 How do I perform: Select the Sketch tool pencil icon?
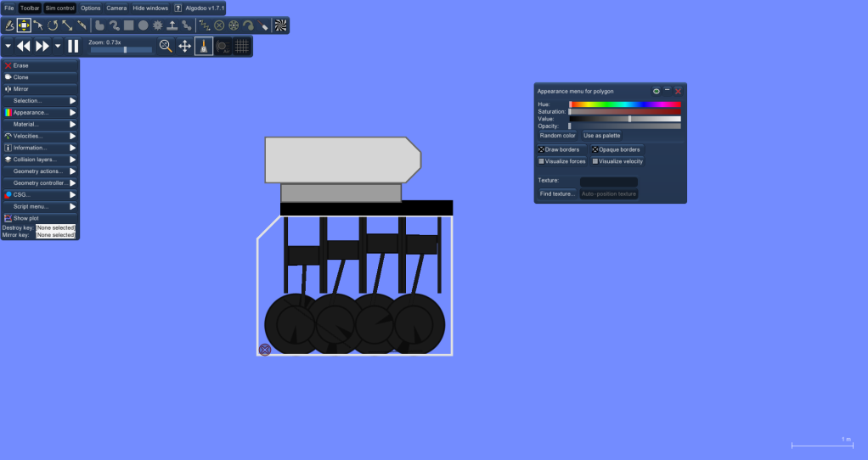click(10, 25)
